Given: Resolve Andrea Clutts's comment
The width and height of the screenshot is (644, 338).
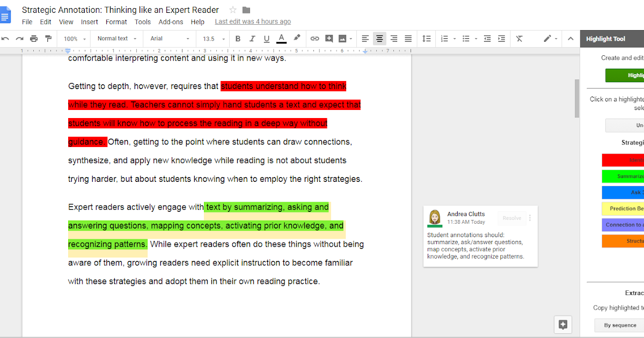Looking at the screenshot, I should [x=511, y=218].
